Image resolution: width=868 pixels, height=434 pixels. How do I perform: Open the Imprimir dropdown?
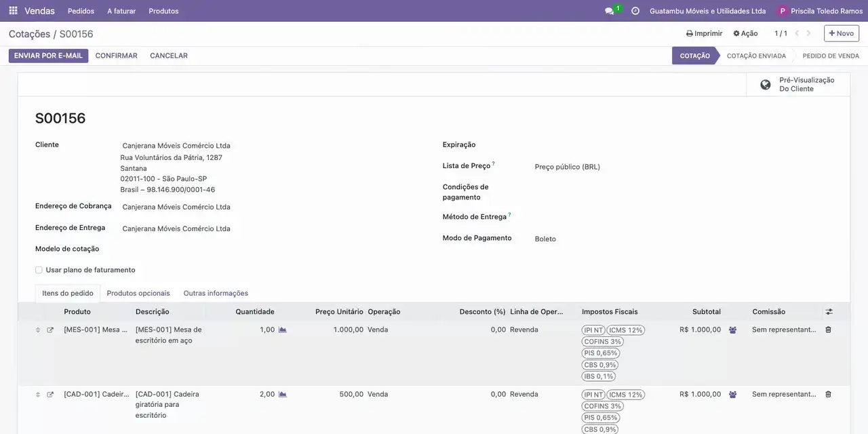click(x=704, y=33)
